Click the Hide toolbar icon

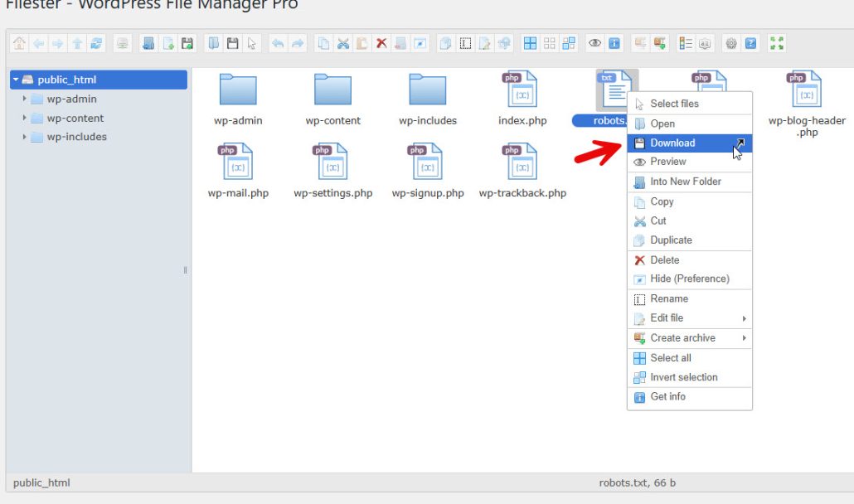click(420, 44)
